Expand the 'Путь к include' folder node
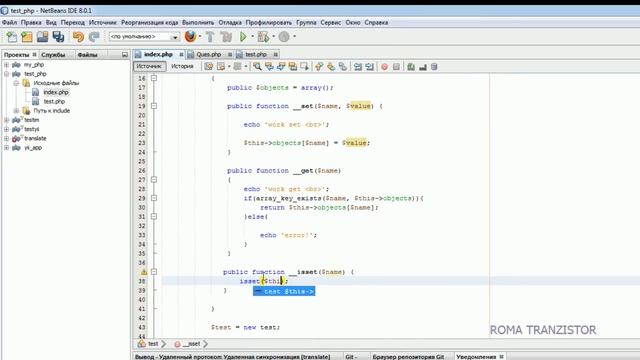The width and height of the screenshot is (640, 360). point(16,111)
